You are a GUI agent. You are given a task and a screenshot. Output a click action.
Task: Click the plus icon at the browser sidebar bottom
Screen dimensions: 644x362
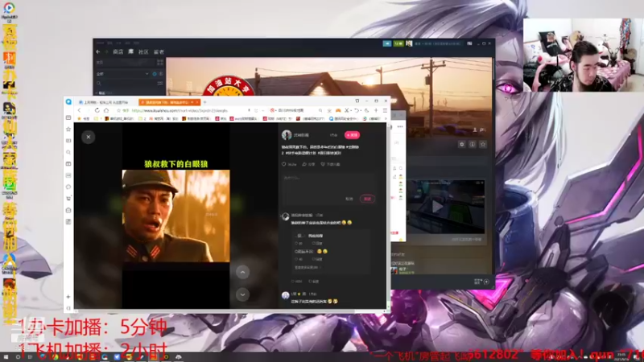pos(68,296)
